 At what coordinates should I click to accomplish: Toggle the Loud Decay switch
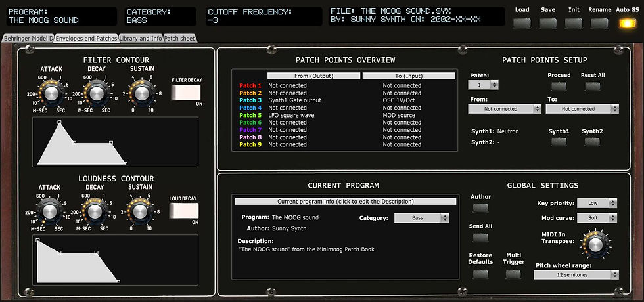184,211
